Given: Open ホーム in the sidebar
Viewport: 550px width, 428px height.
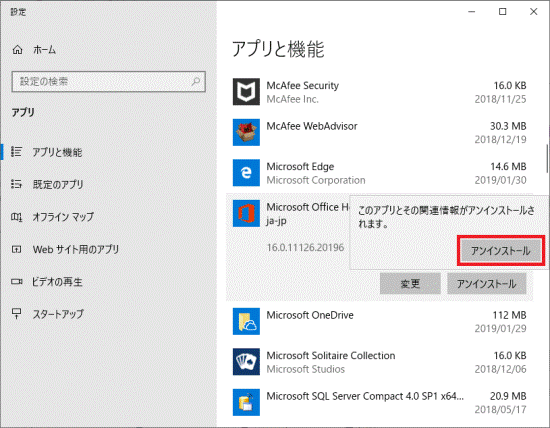Looking at the screenshot, I should (x=44, y=50).
